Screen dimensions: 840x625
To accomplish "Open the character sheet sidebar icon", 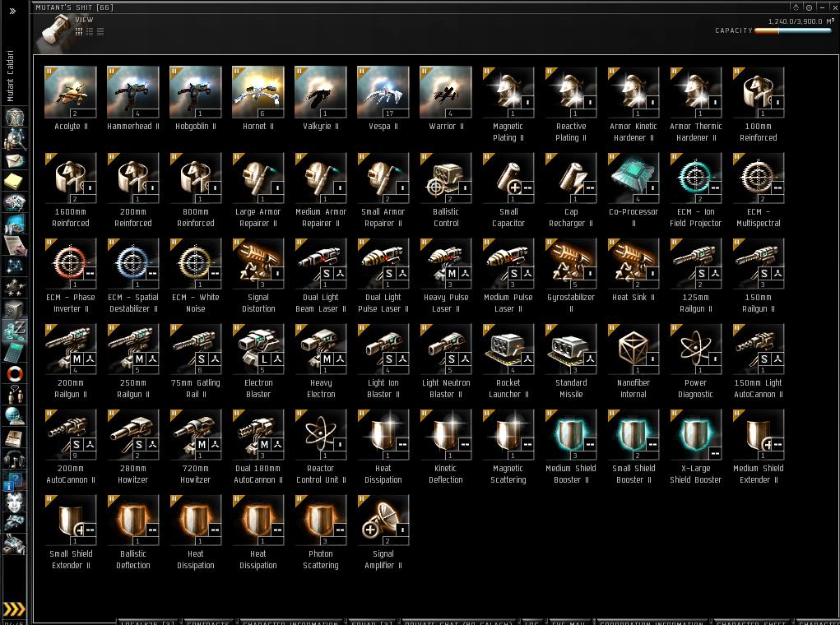I will coord(15,118).
